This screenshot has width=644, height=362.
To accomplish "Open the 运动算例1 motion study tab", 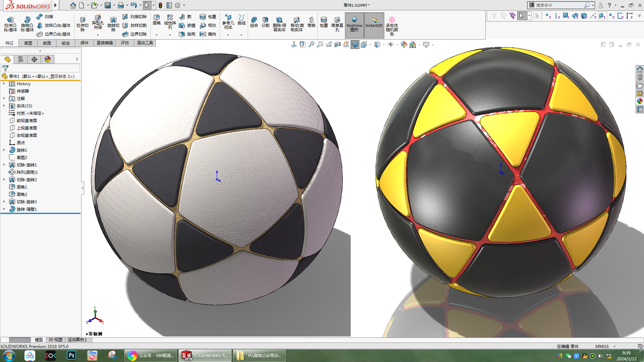I will pyautogui.click(x=77, y=340).
